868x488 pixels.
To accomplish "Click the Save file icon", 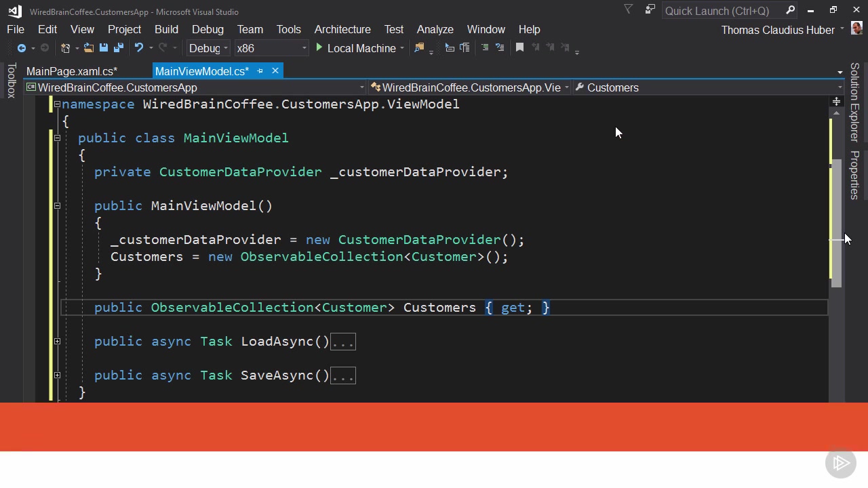I will tap(104, 48).
